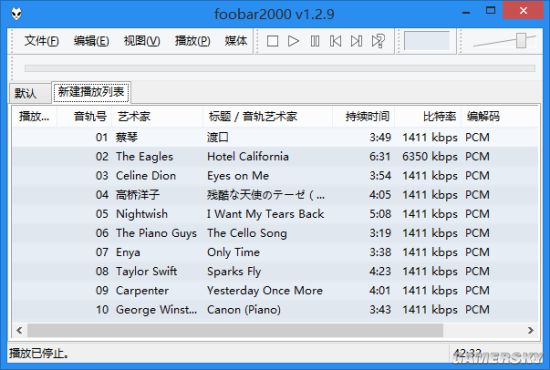Click artist Enya

tap(128, 252)
